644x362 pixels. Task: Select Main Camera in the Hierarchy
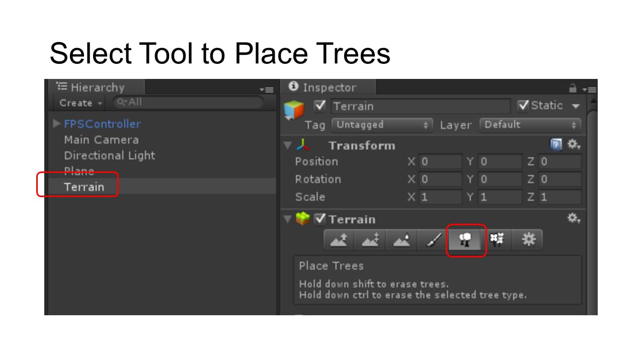point(101,140)
